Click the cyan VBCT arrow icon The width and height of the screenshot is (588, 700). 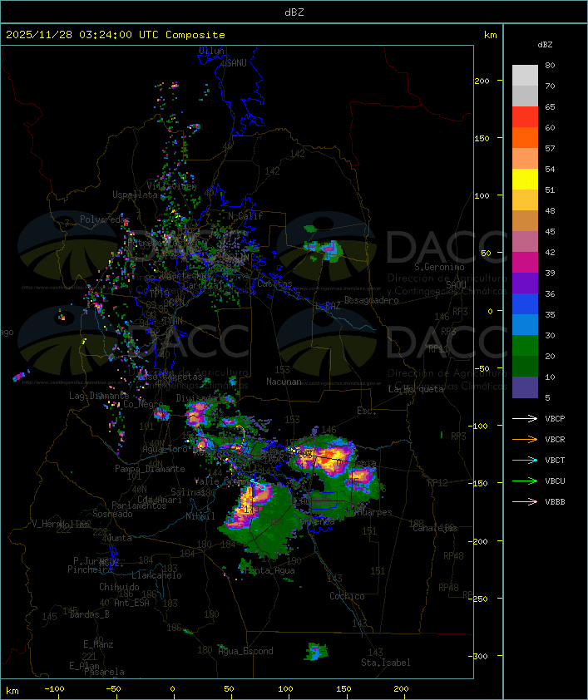point(525,460)
